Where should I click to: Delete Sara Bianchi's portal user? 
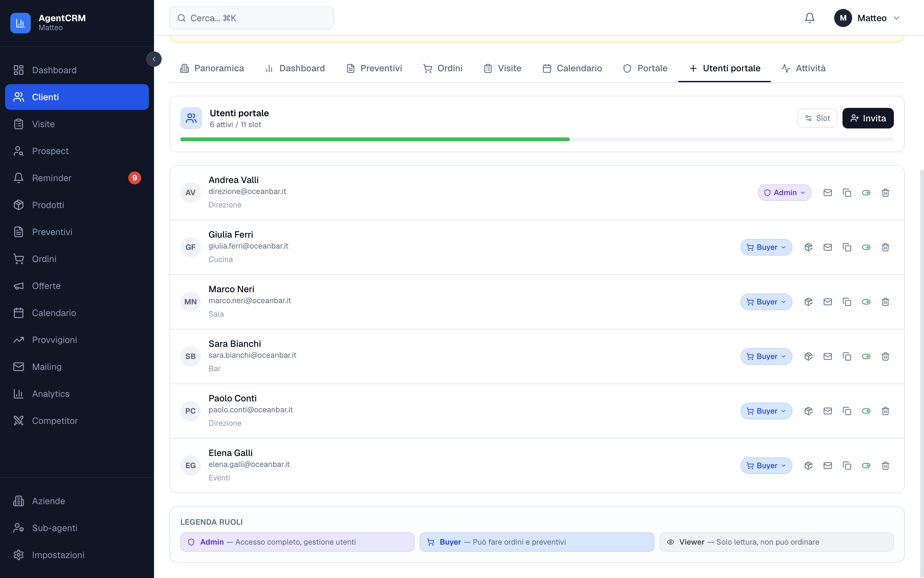tap(886, 356)
